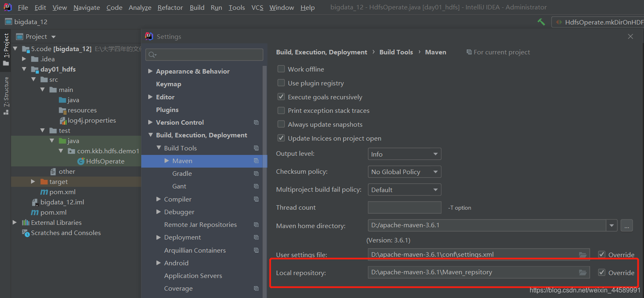Open the Build menu
This screenshot has width=644, height=298.
point(197,7)
